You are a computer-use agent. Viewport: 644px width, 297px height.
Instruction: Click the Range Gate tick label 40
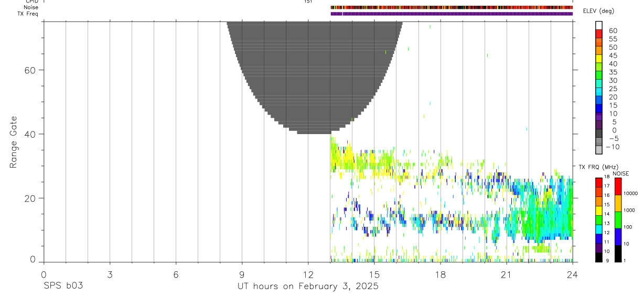coord(30,134)
